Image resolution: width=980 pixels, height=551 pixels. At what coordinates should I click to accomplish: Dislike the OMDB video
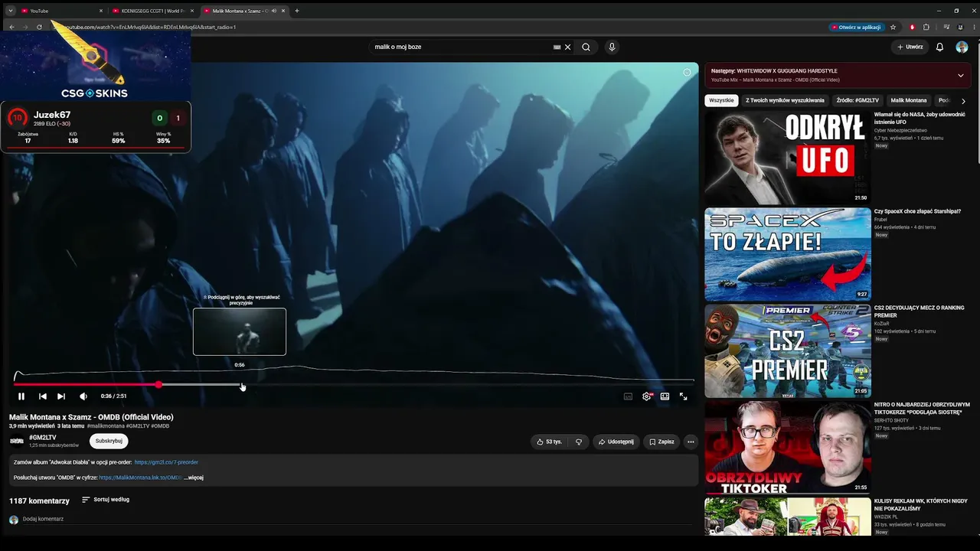(x=578, y=442)
